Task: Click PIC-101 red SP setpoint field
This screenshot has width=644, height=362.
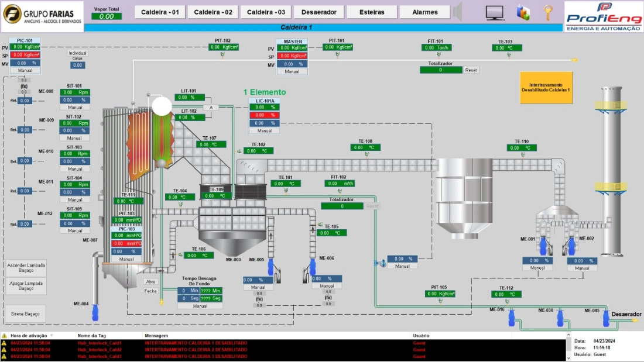Action: [x=25, y=54]
